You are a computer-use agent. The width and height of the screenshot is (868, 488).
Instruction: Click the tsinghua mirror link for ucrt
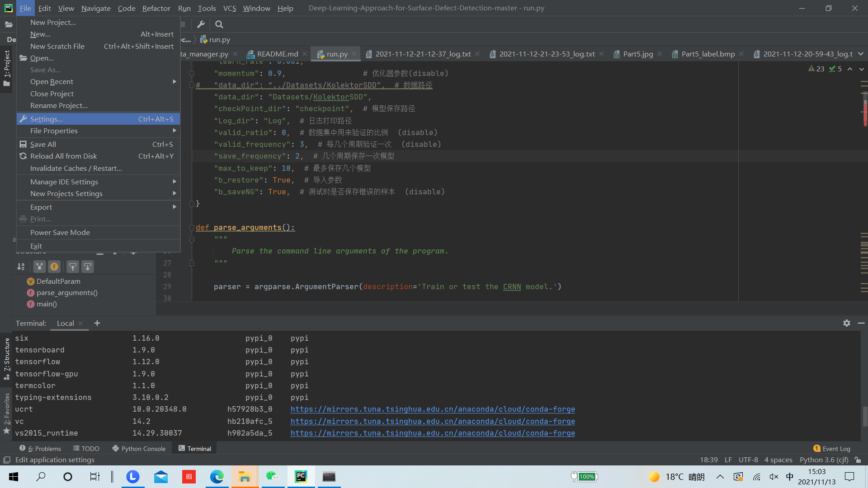[433, 409]
